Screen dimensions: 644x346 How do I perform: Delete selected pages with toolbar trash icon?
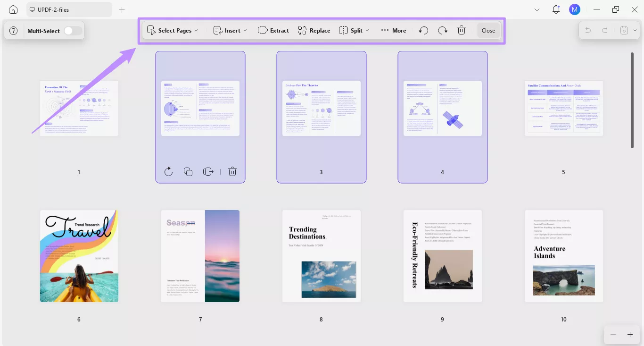(x=461, y=30)
